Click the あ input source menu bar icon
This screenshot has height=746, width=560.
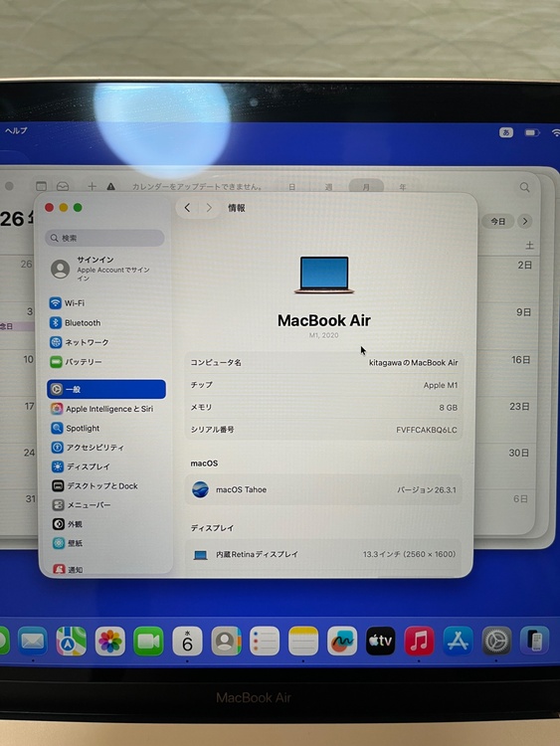point(506,132)
